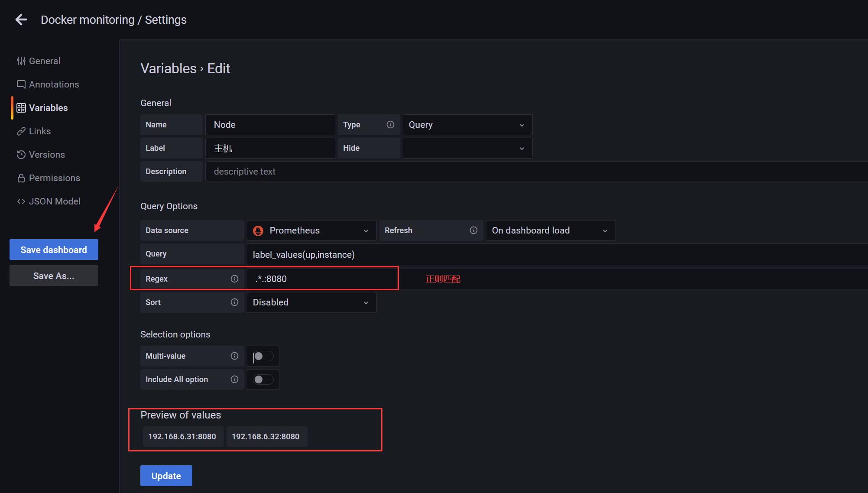Screen dimensions: 868x493
Task: Open the empty Hide dropdown
Action: (467, 148)
